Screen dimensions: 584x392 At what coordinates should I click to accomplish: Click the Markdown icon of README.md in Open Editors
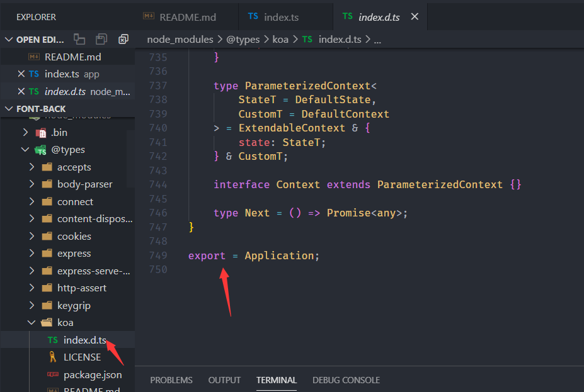click(x=34, y=57)
